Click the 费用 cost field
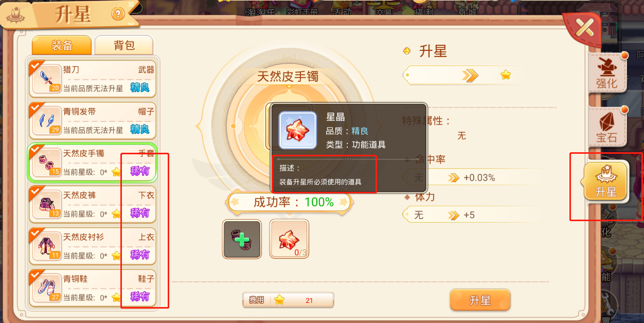The image size is (644, 323). point(289,300)
